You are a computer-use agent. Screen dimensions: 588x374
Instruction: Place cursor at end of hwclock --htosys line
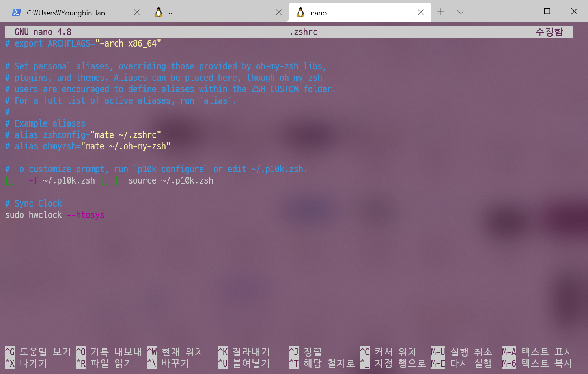tap(105, 215)
